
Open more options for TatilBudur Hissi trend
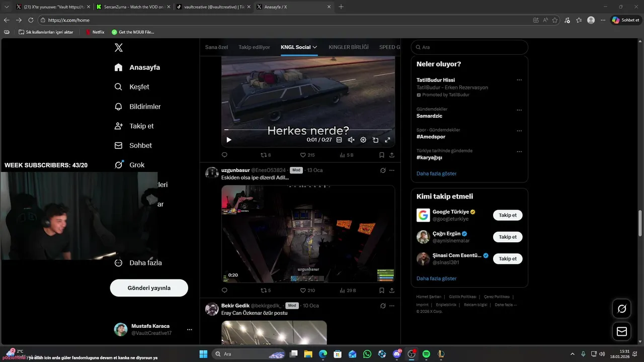click(519, 80)
